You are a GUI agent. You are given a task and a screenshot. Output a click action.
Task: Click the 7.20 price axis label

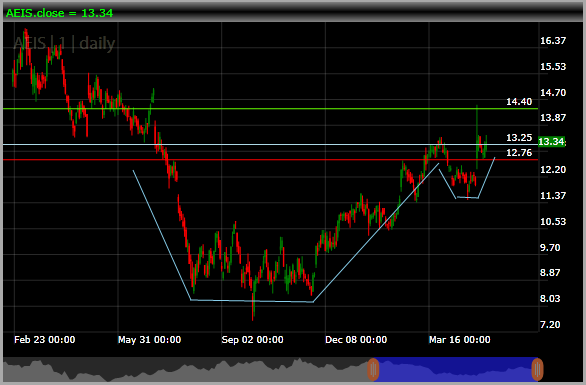click(550, 324)
